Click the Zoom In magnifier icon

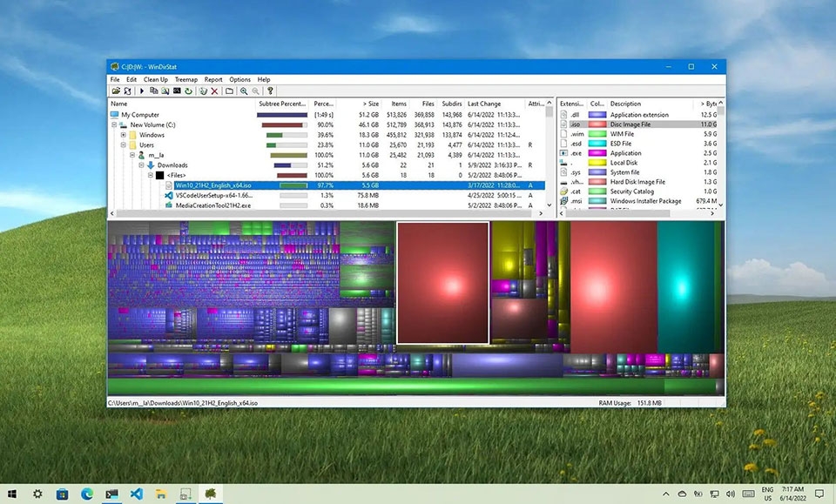point(244,91)
